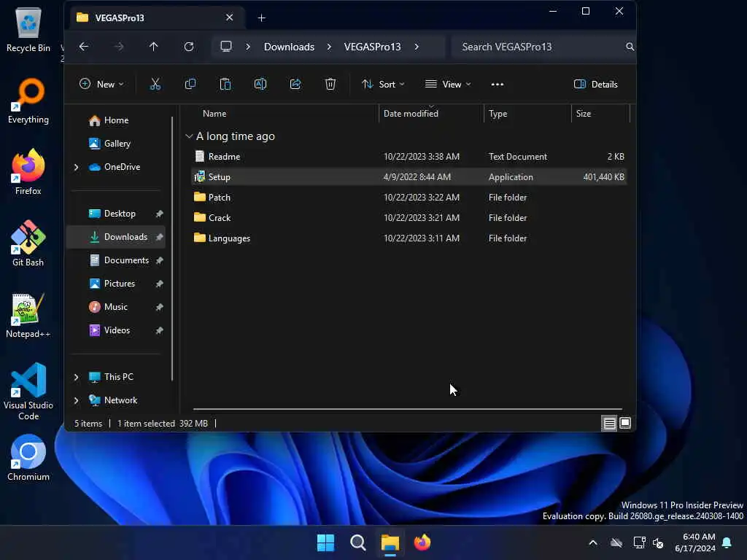747x560 pixels.
Task: Add a new tab with plus button
Action: click(x=262, y=18)
